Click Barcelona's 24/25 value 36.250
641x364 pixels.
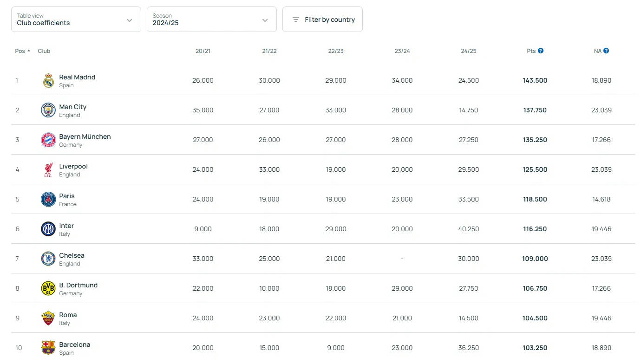coord(469,348)
